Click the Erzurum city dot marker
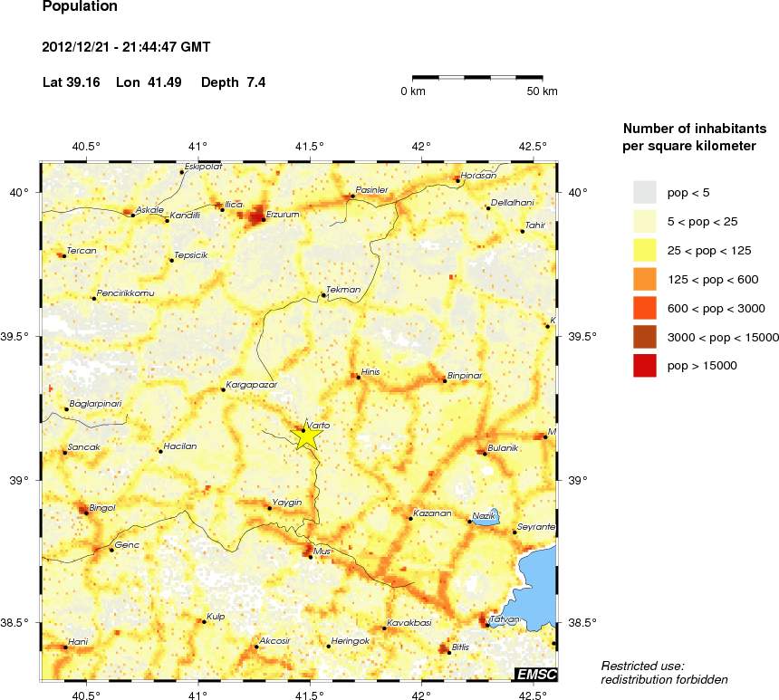The image size is (779, 700). click(x=263, y=219)
